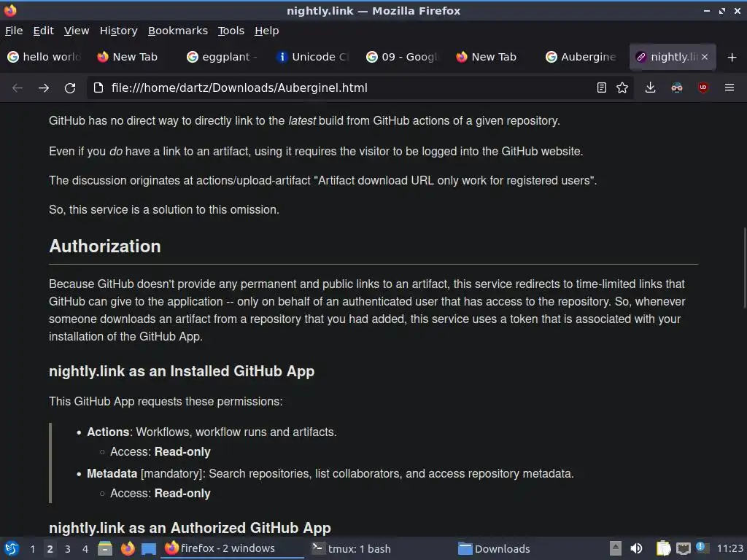Switch to the 'hello world' tab

44,57
